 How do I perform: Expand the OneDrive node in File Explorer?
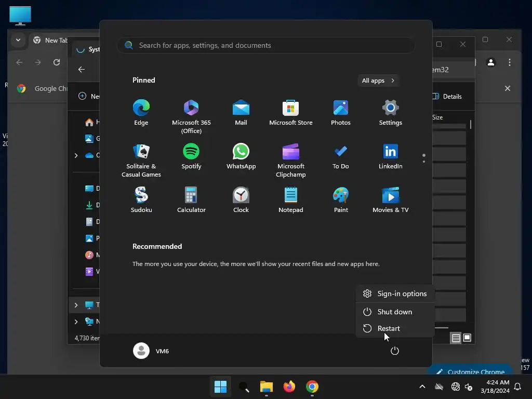pos(76,155)
